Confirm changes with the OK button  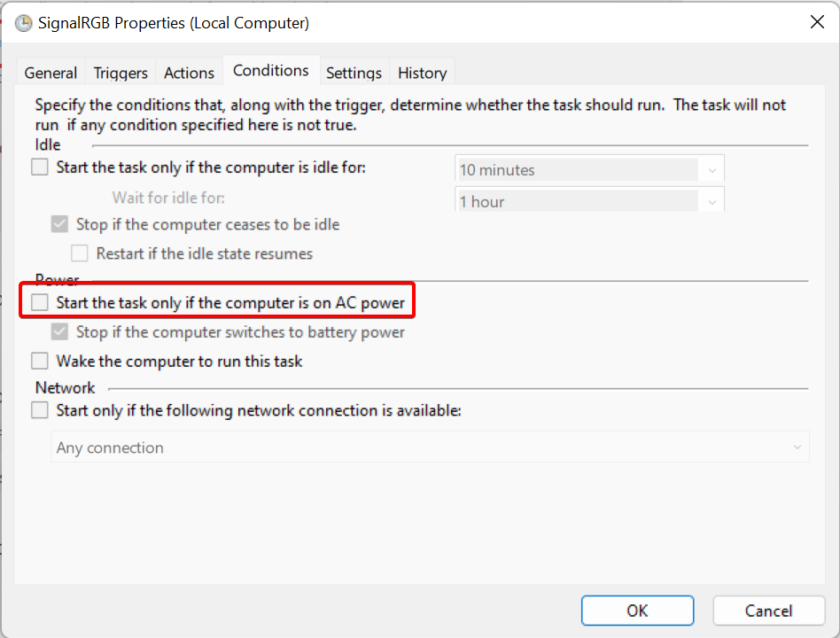[637, 611]
